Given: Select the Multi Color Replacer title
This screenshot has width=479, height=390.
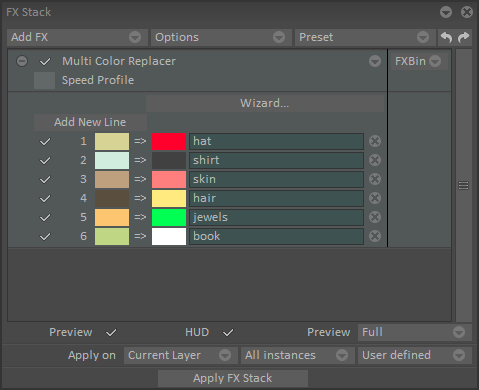Looking at the screenshot, I should 119,61.
